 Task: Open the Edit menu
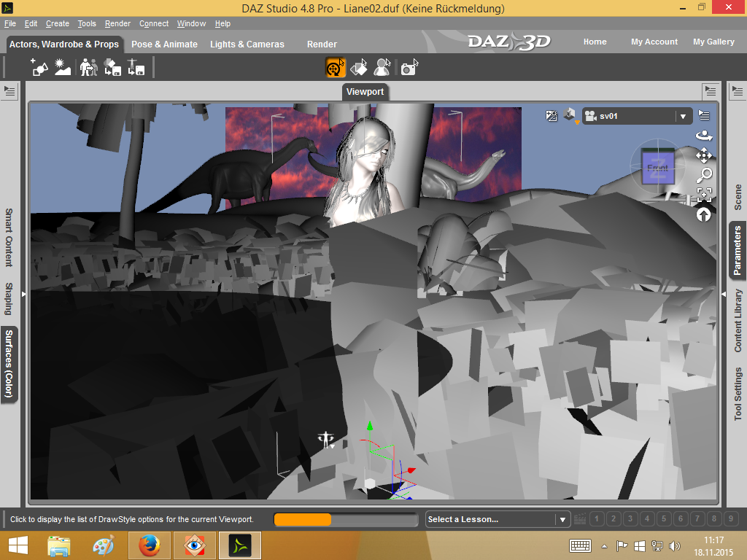[31, 23]
